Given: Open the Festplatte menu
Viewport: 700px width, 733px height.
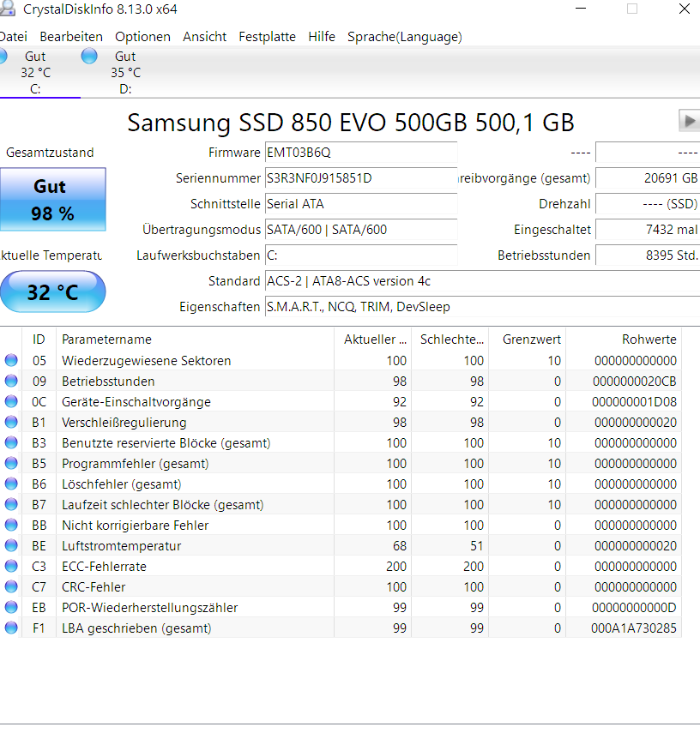Looking at the screenshot, I should pos(267,37).
